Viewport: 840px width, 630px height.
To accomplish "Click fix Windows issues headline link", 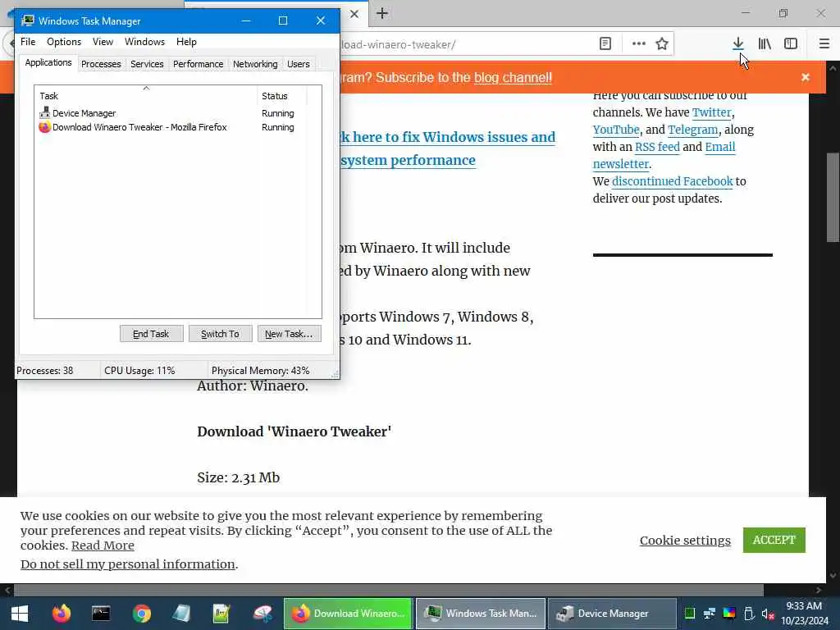I will point(448,148).
